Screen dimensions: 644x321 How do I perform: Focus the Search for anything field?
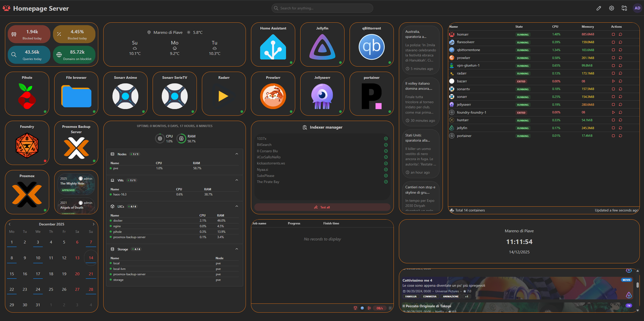click(x=323, y=8)
